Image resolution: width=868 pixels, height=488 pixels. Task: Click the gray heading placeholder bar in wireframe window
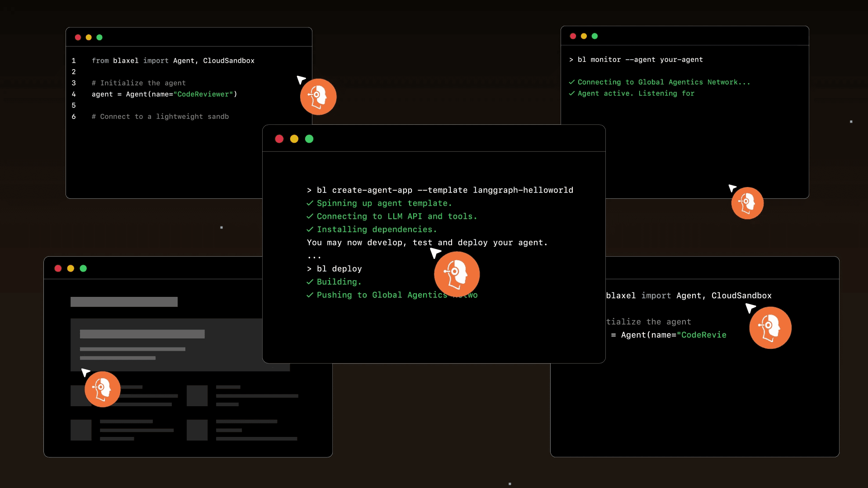click(x=124, y=302)
